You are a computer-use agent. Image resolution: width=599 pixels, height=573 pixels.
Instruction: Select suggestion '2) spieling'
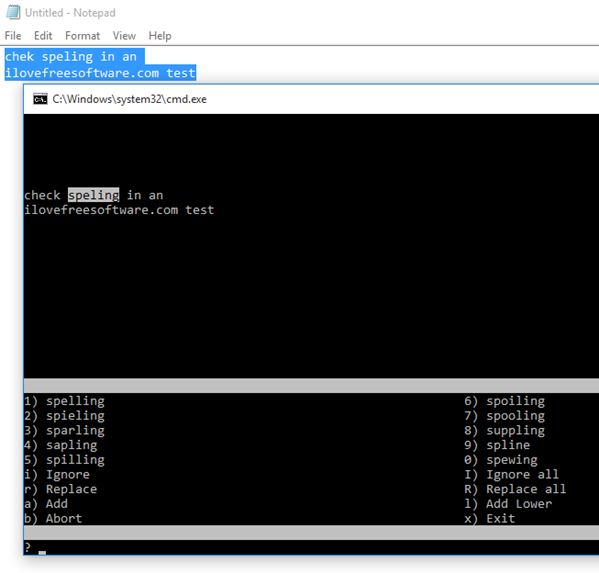tap(64, 416)
